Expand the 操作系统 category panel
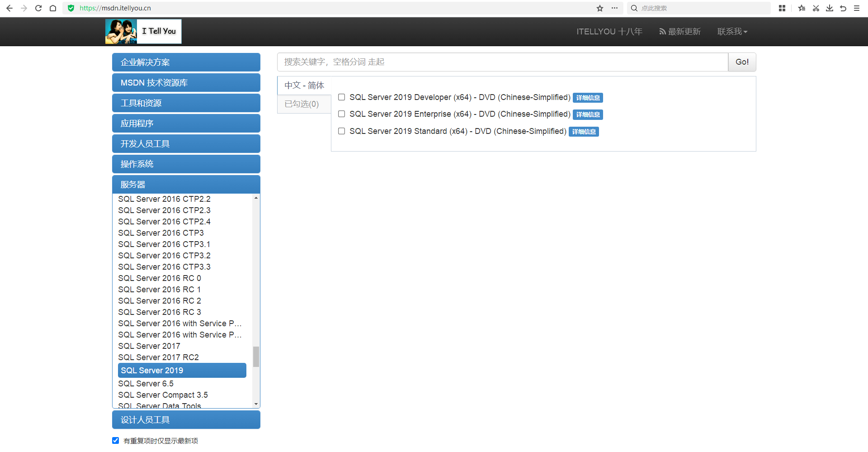This screenshot has width=868, height=452. 186,164
